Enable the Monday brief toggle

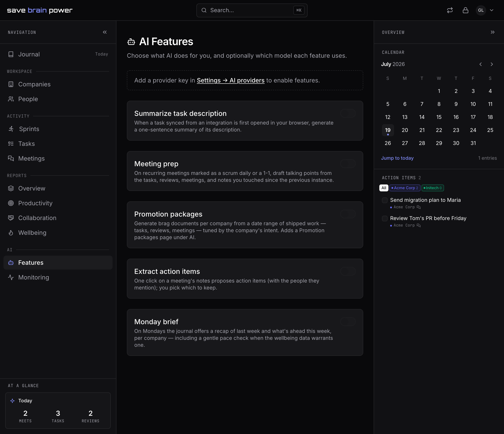click(x=348, y=322)
